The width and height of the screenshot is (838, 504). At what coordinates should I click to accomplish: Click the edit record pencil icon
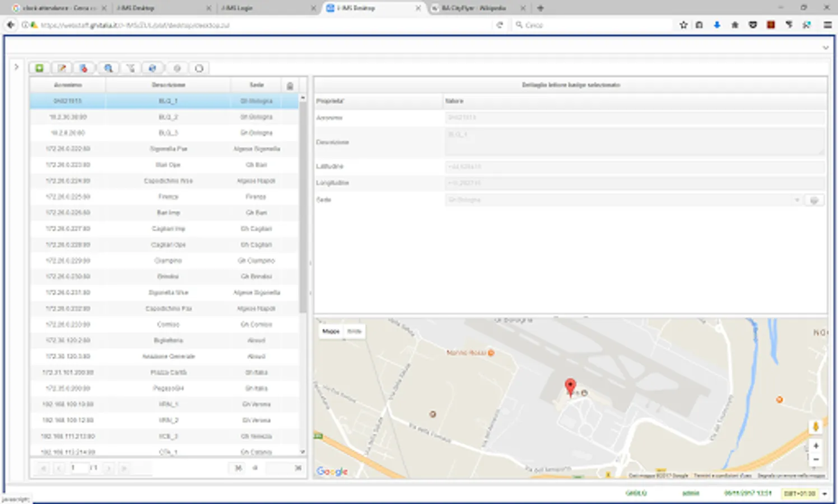[62, 68]
